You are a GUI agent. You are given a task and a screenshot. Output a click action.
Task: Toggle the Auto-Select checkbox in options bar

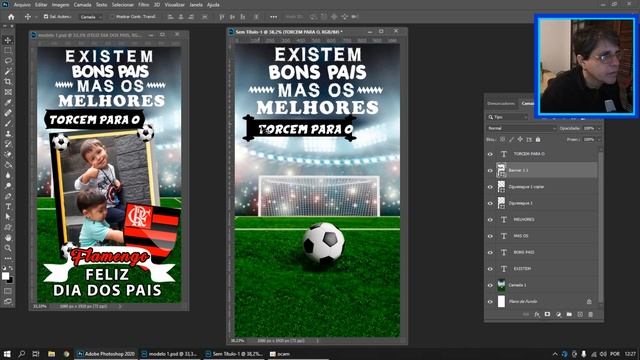pos(46,17)
